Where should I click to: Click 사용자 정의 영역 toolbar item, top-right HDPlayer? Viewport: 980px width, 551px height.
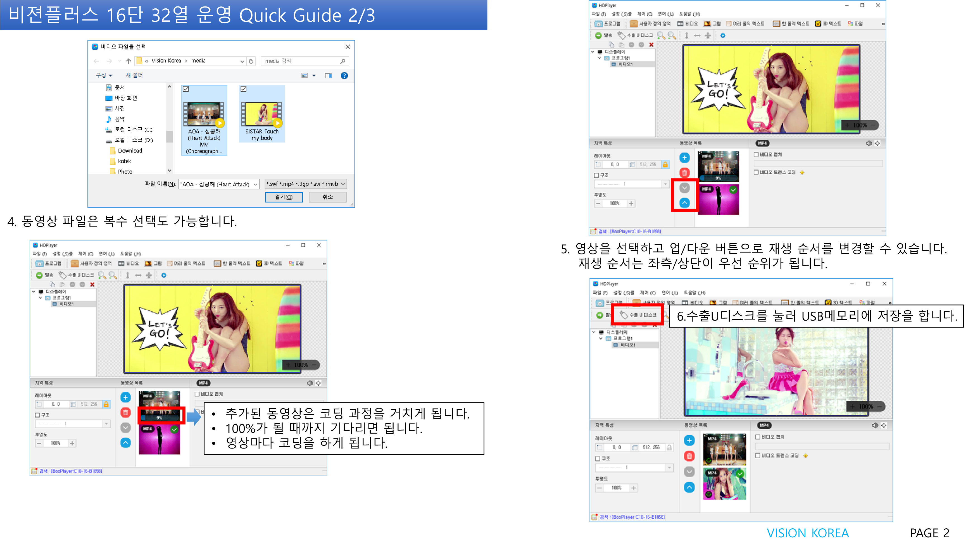650,23
